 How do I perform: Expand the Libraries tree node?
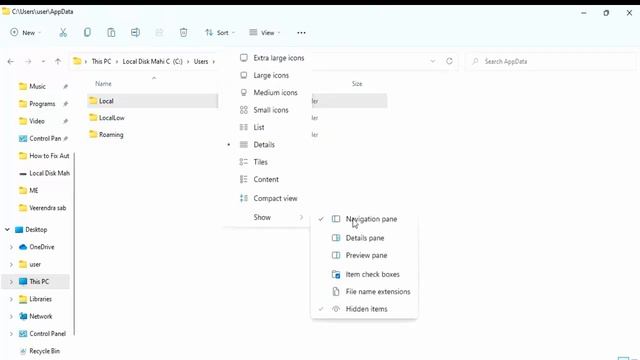(11, 299)
